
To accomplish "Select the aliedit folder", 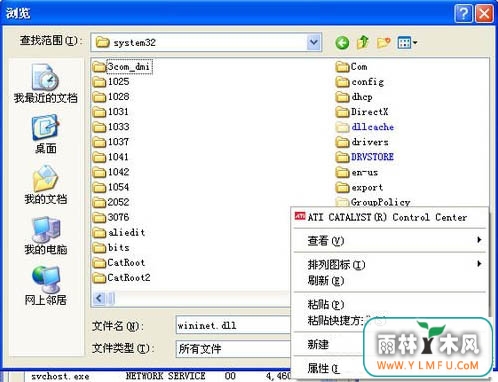I will tap(119, 232).
